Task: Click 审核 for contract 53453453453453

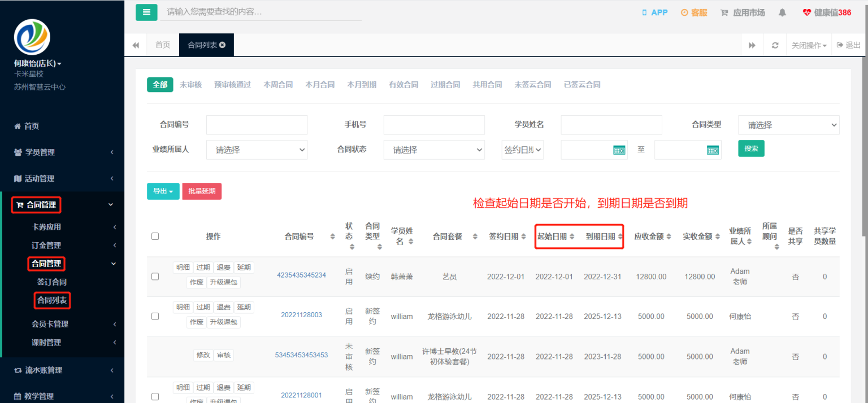Action: (x=224, y=355)
